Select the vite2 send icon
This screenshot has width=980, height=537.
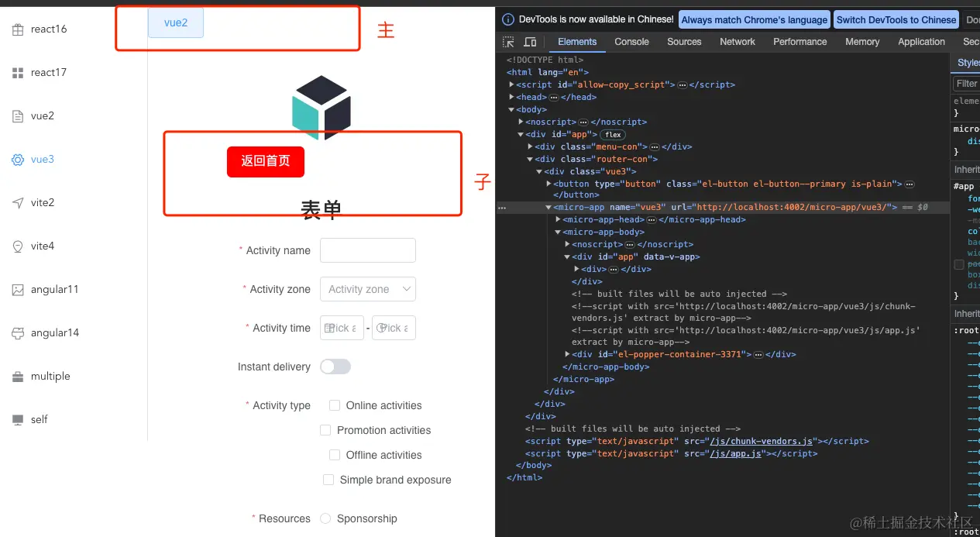click(x=17, y=202)
